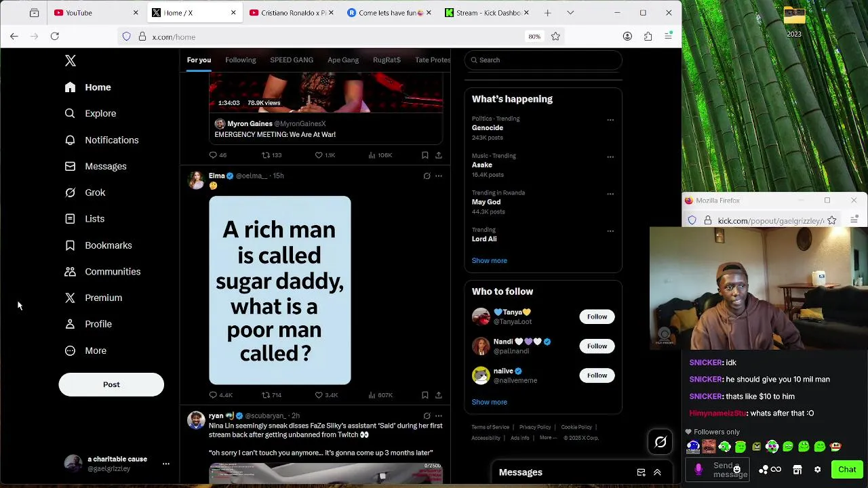Share Elma's post
The image size is (868, 488).
click(439, 395)
